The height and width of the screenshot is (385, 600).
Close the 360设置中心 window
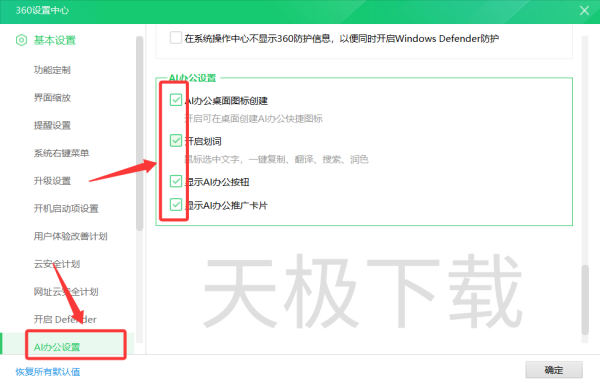(x=584, y=10)
